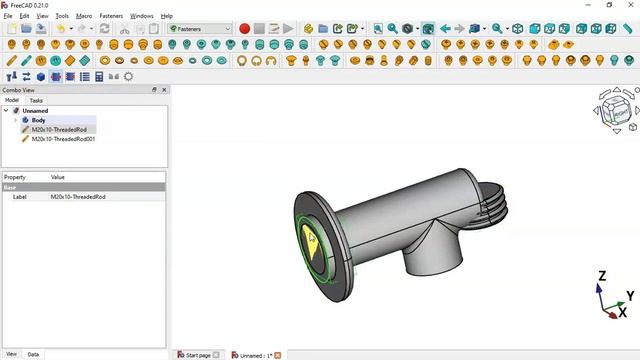Open the fastener calculator icon

pos(99,76)
